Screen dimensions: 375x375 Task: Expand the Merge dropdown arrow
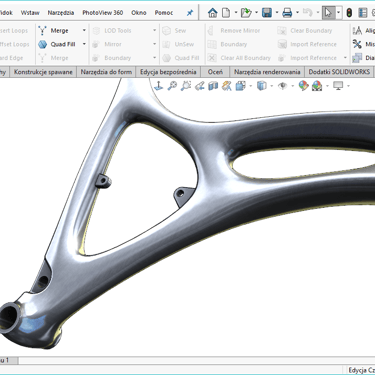tap(84, 30)
